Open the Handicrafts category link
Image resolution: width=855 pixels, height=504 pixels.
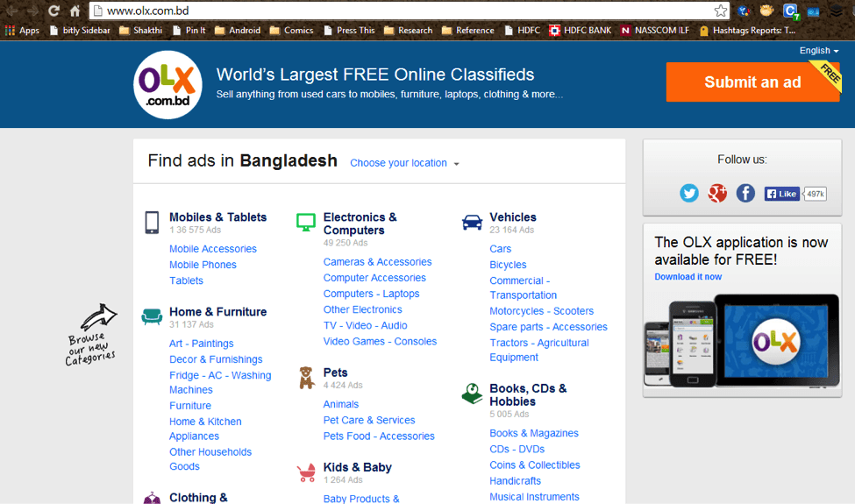pyautogui.click(x=516, y=481)
